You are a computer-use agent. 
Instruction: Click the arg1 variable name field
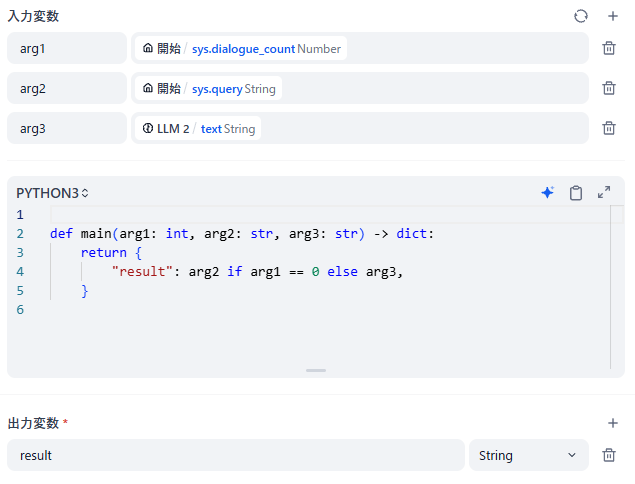[66, 48]
